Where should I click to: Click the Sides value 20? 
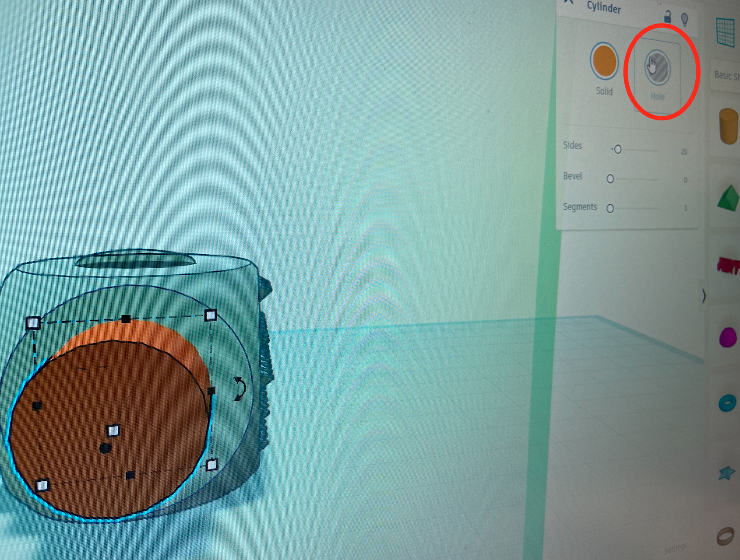tap(684, 152)
